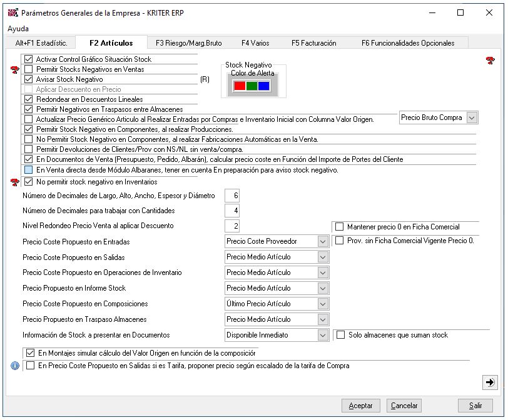Viewport: 508px width, 420px height.
Task: Click the Cancelar button
Action: coord(404,406)
